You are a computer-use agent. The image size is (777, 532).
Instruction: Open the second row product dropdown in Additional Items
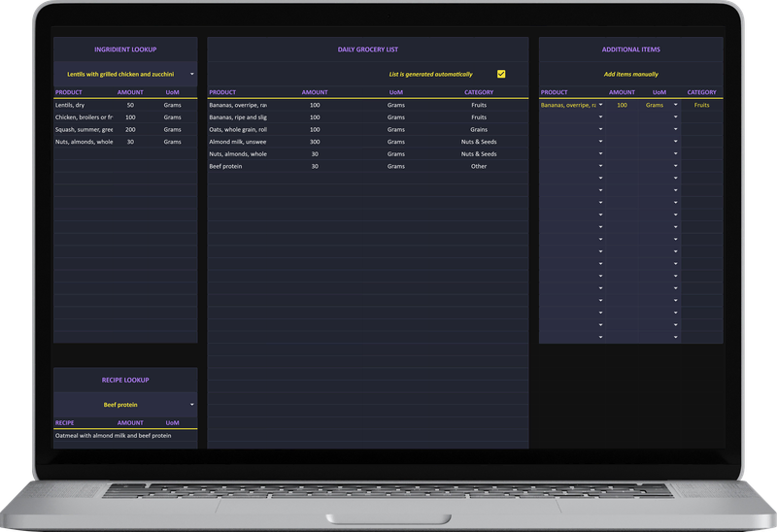(x=600, y=116)
